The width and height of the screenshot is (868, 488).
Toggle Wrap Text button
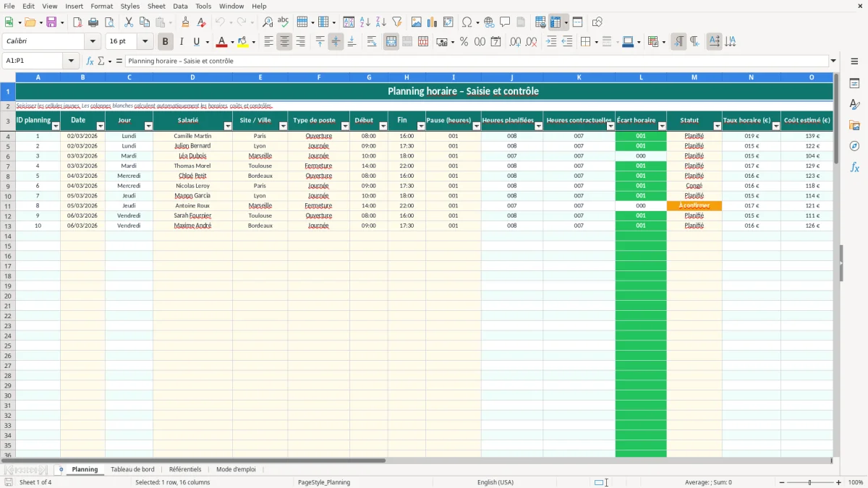(372, 42)
